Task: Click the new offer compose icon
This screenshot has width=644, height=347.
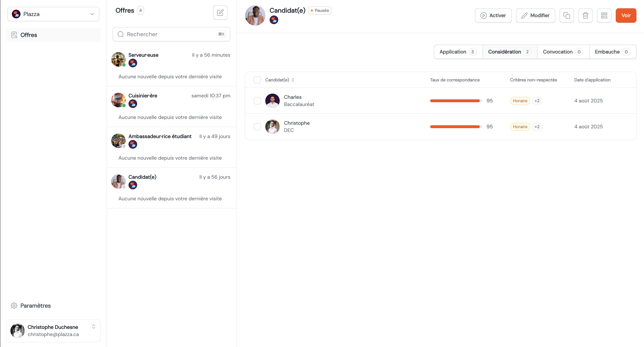Action: pyautogui.click(x=220, y=12)
